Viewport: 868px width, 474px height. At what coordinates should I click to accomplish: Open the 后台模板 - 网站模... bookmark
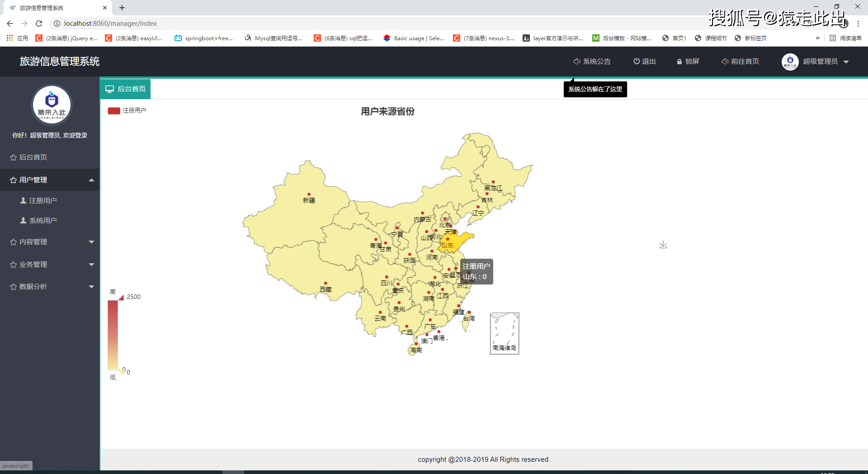622,38
